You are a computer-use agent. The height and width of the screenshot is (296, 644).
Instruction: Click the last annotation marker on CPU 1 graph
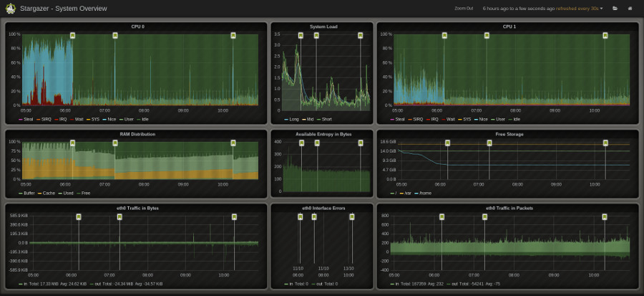click(x=605, y=35)
